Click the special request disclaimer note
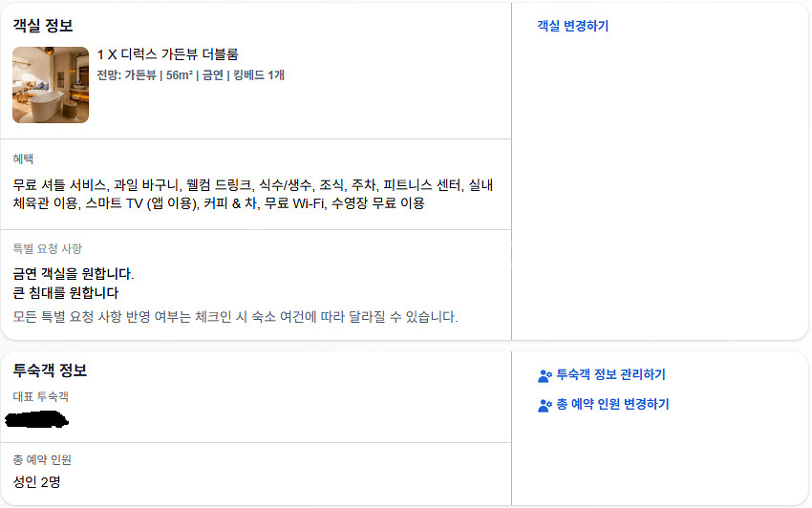 235,316
